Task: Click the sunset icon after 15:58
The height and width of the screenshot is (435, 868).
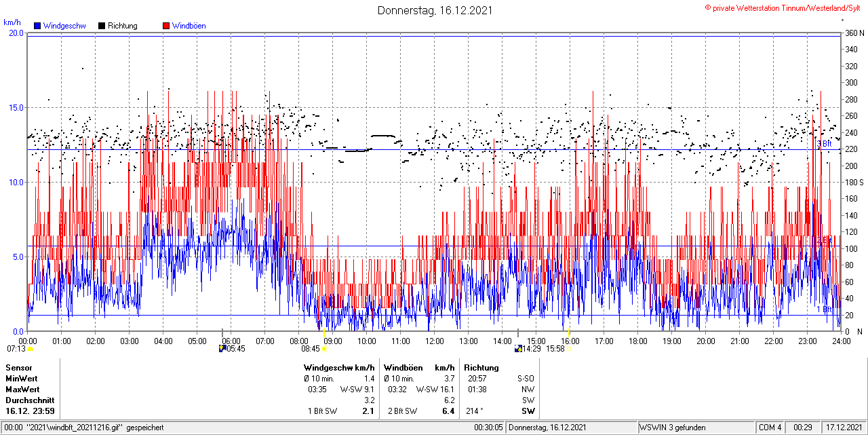Action: click(570, 349)
